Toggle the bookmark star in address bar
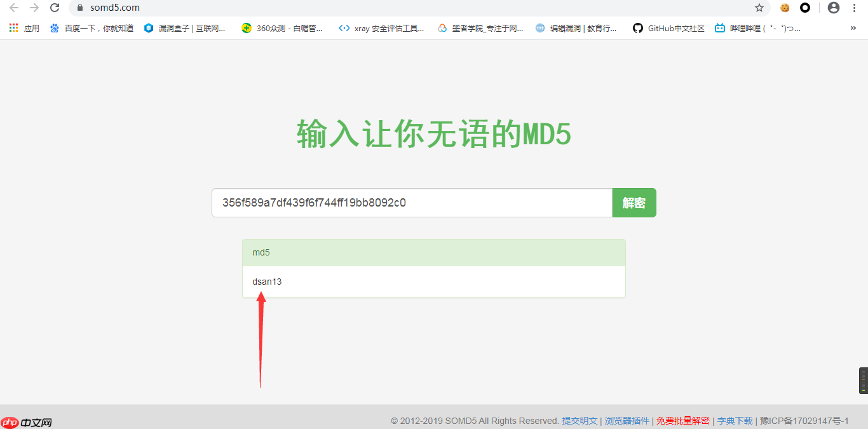This screenshot has width=868, height=429. (x=759, y=8)
